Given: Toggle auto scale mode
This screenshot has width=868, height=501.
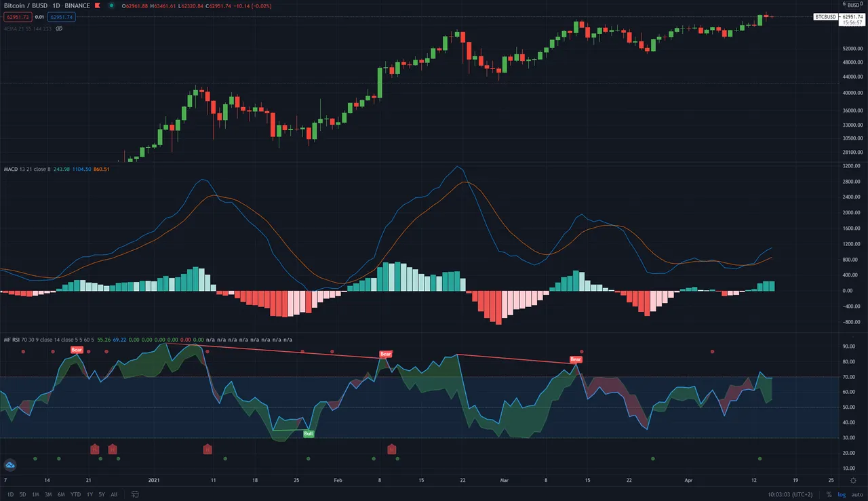Looking at the screenshot, I should coord(856,494).
